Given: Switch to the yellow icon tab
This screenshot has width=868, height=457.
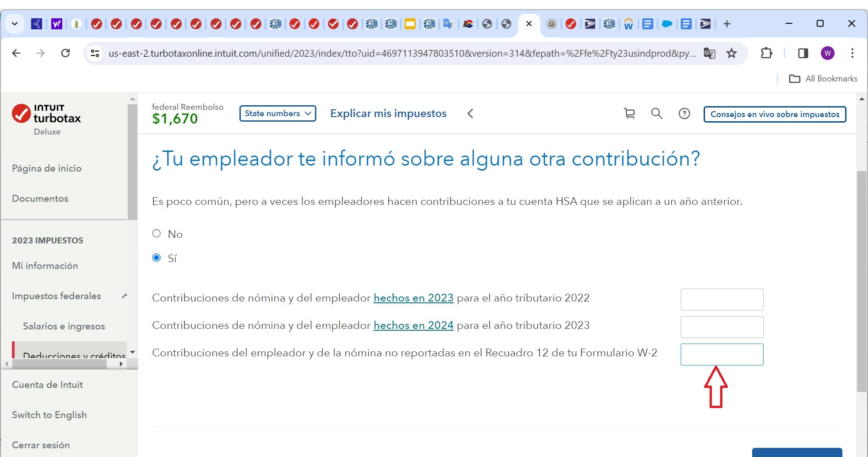Looking at the screenshot, I should [x=410, y=24].
